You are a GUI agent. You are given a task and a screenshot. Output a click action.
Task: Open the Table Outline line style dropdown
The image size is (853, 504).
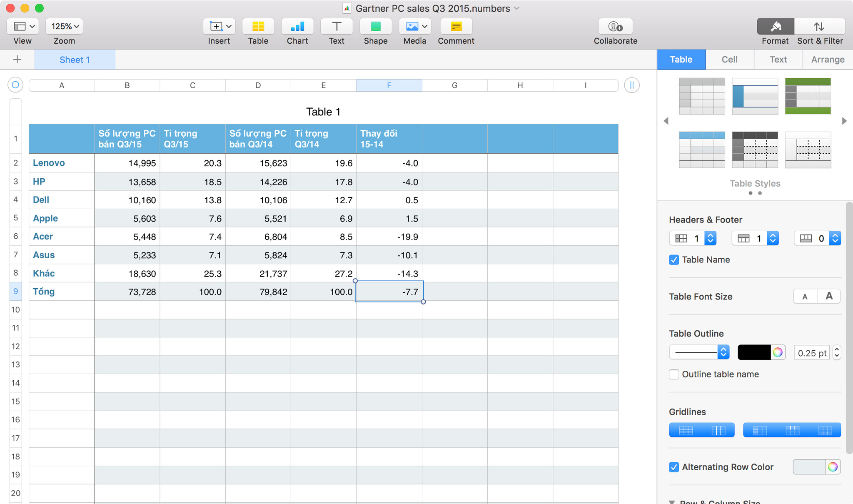click(699, 352)
